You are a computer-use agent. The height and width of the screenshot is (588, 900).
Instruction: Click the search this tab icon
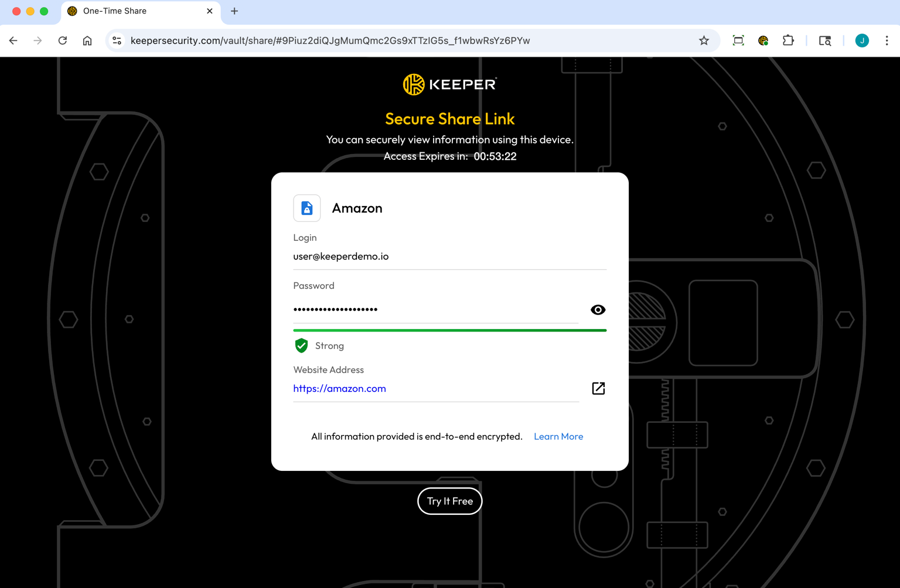pos(825,40)
